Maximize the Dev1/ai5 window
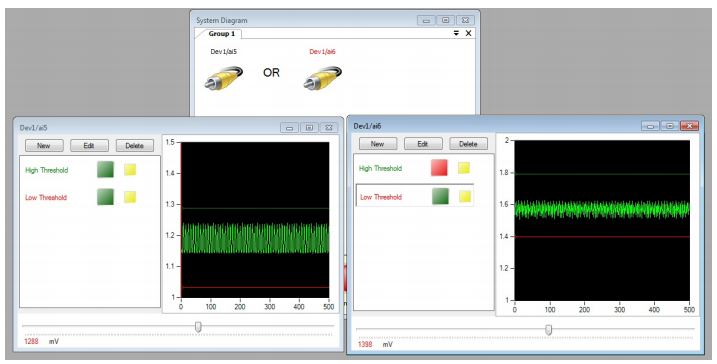This screenshot has width=717, height=364. point(309,128)
